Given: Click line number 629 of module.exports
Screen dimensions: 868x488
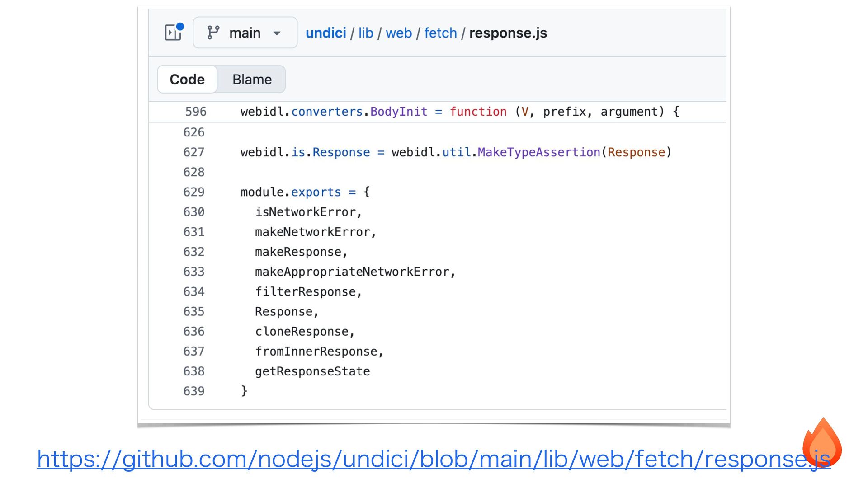Looking at the screenshot, I should click(x=193, y=192).
